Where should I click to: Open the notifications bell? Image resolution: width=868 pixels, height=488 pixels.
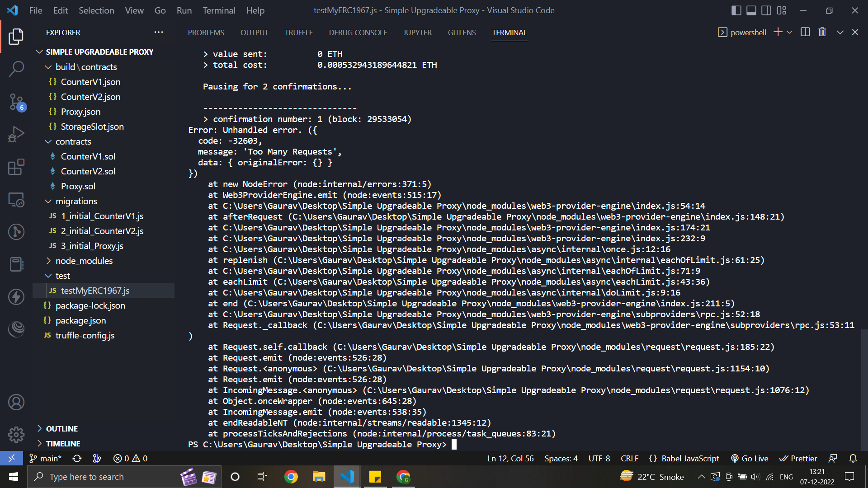854,458
